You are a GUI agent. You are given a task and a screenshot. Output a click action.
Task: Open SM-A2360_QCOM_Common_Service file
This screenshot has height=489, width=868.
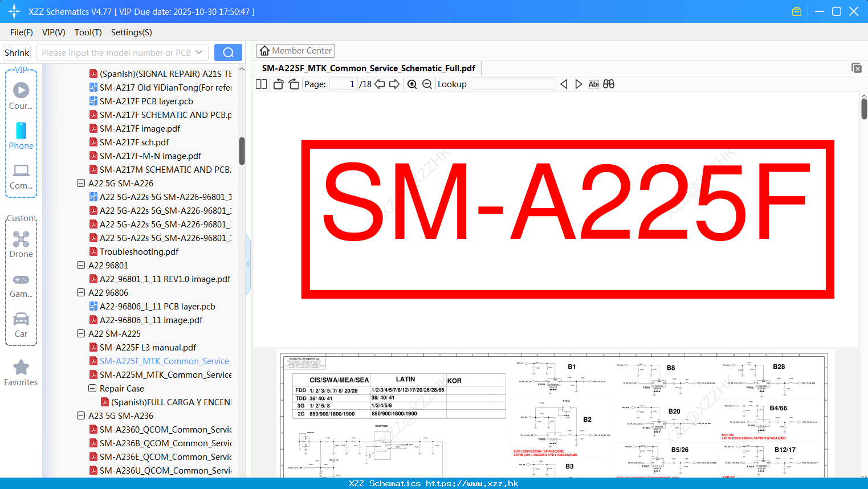pyautogui.click(x=161, y=430)
